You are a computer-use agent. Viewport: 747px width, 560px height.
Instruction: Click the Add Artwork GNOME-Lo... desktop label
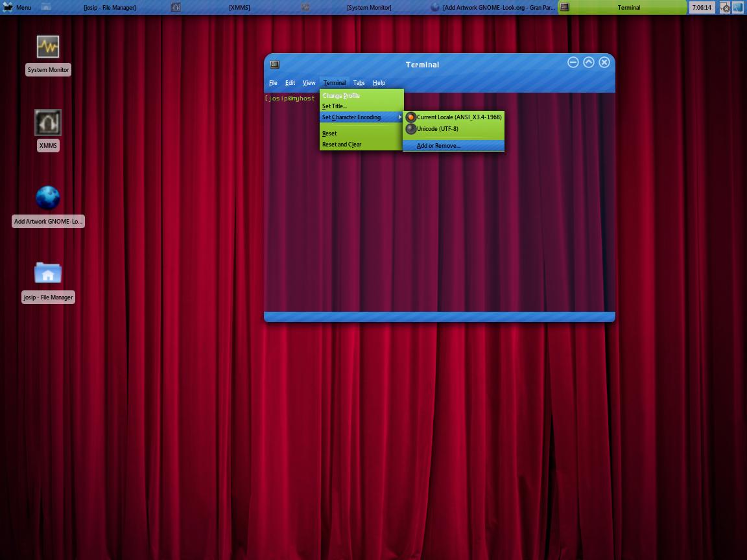point(48,222)
